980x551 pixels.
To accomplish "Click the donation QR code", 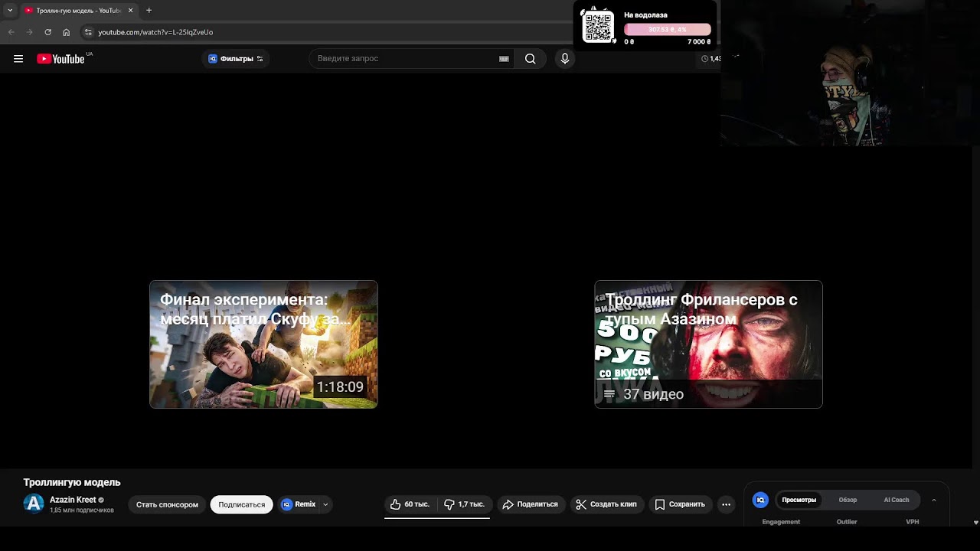I will [x=598, y=27].
